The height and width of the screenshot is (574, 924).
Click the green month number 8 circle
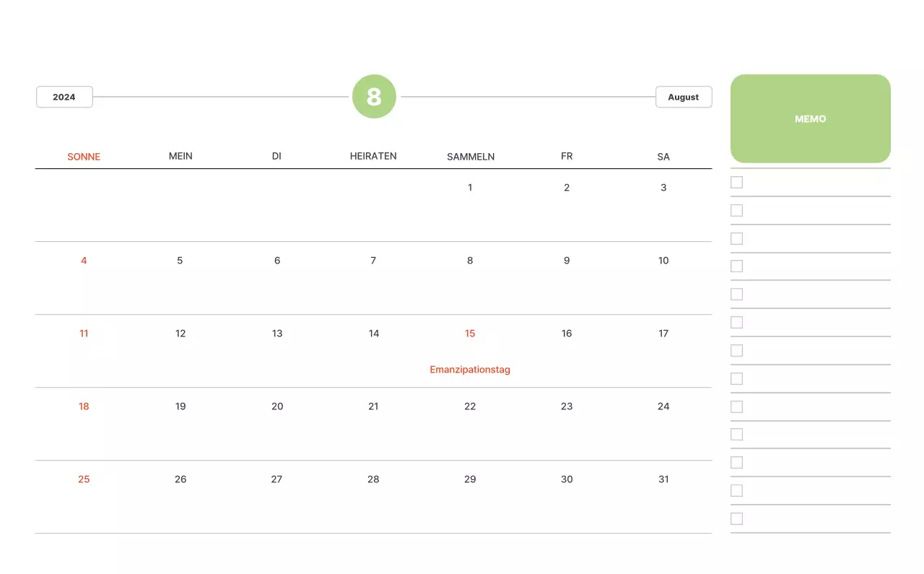pyautogui.click(x=374, y=97)
